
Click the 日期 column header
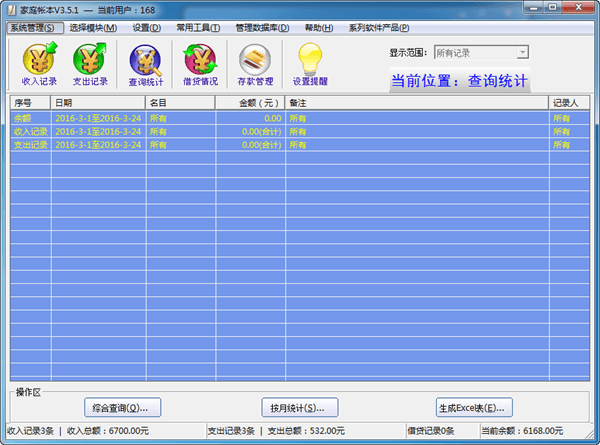[98, 103]
